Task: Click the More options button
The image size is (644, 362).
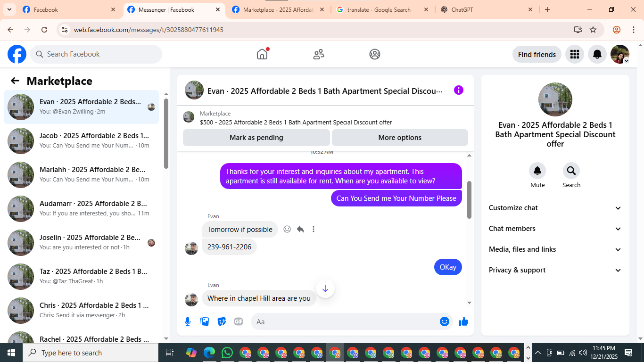Action: click(400, 138)
